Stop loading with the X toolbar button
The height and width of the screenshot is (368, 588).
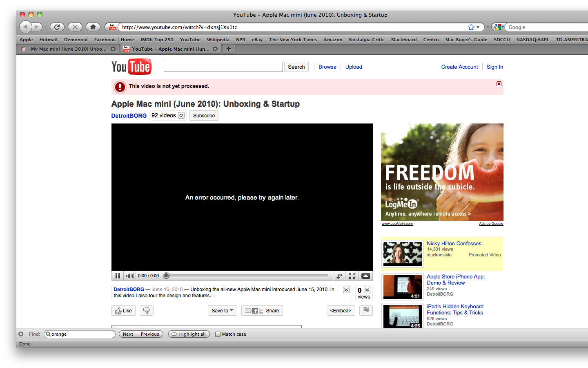point(75,27)
